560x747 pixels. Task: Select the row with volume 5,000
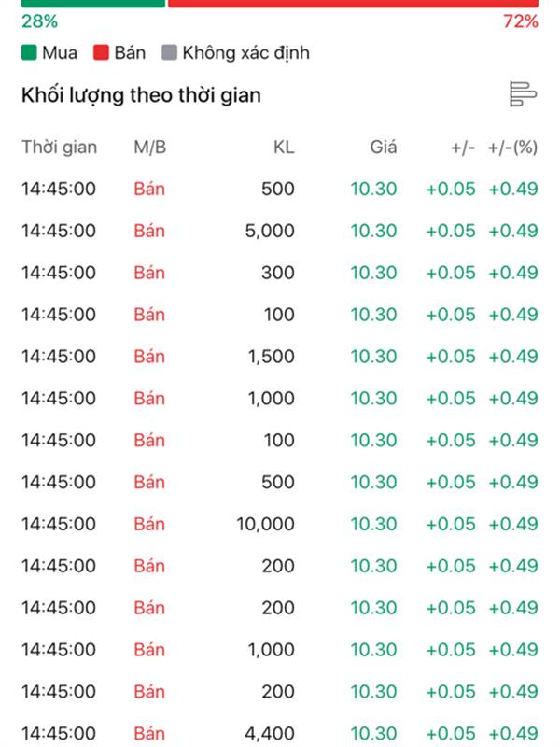click(x=280, y=231)
